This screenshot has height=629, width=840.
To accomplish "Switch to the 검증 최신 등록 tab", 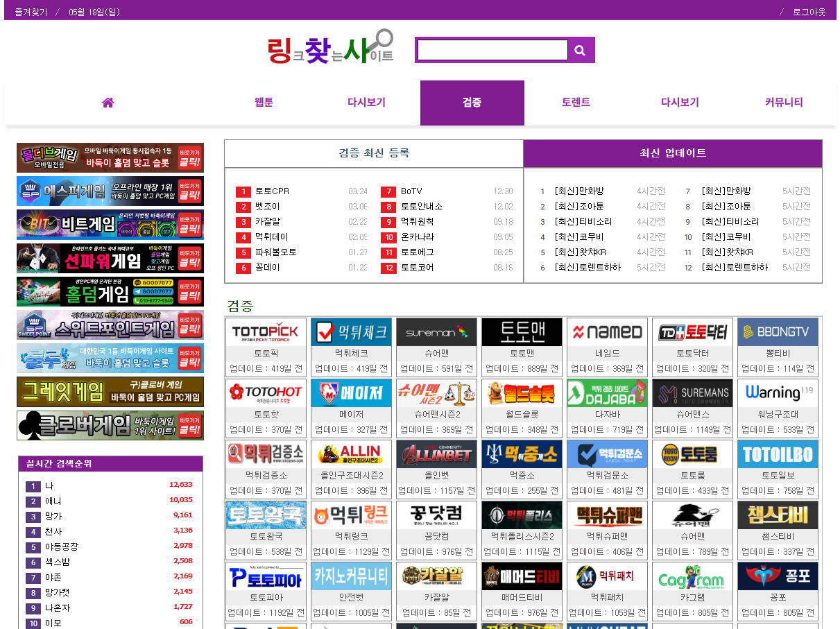I will pos(374,153).
